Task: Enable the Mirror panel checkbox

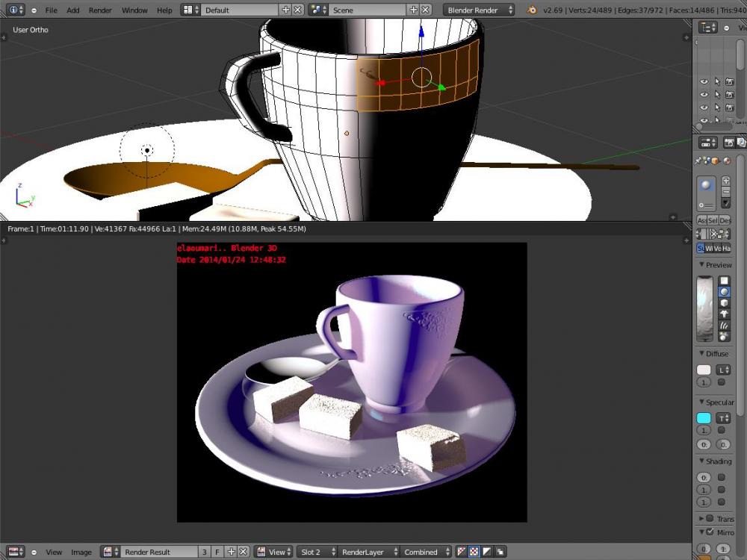Action: tap(710, 532)
